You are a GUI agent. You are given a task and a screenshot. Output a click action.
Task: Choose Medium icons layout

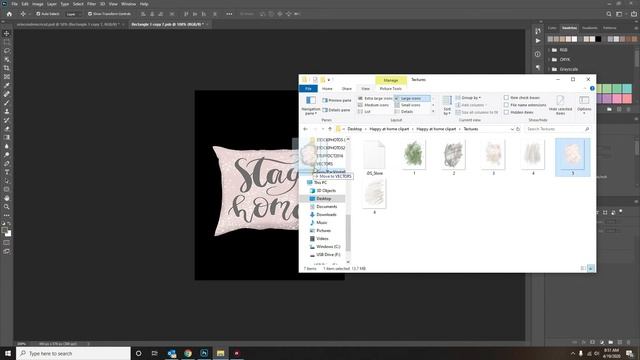[373, 105]
